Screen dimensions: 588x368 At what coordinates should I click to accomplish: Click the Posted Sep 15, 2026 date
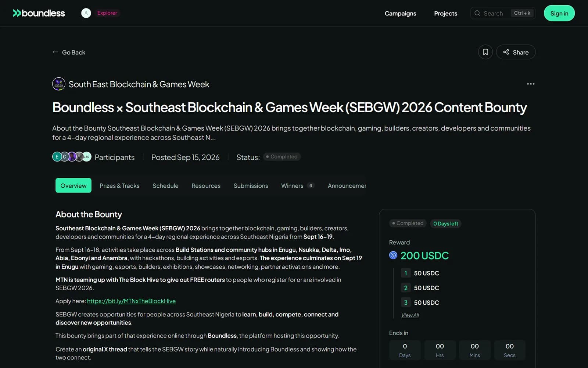pos(185,157)
